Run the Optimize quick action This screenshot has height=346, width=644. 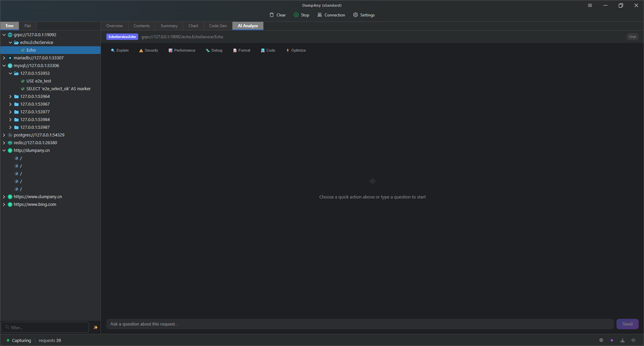pyautogui.click(x=296, y=50)
